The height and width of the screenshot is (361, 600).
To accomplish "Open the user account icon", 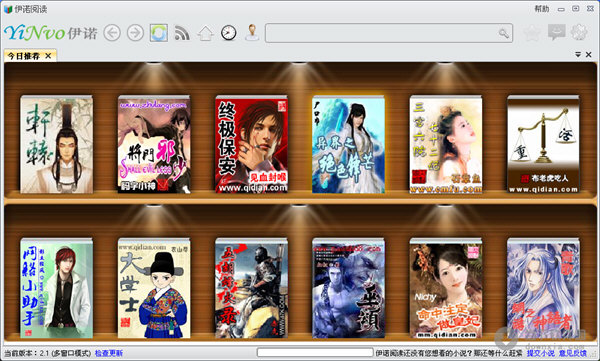I will pos(252,33).
